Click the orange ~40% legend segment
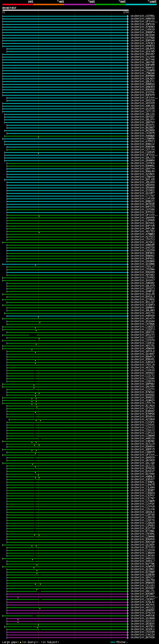 click(49, 4)
